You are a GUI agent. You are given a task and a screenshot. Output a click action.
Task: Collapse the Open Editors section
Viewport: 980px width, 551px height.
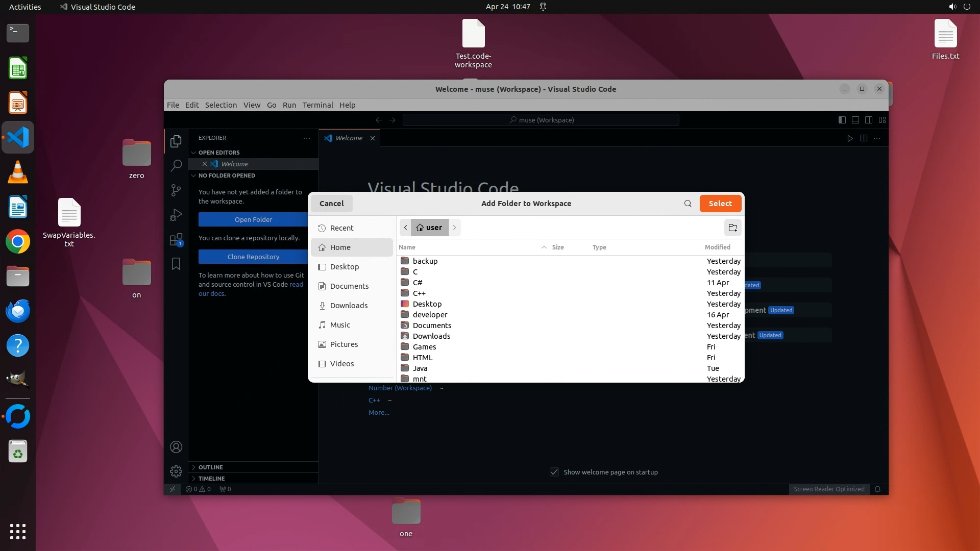pyautogui.click(x=218, y=153)
